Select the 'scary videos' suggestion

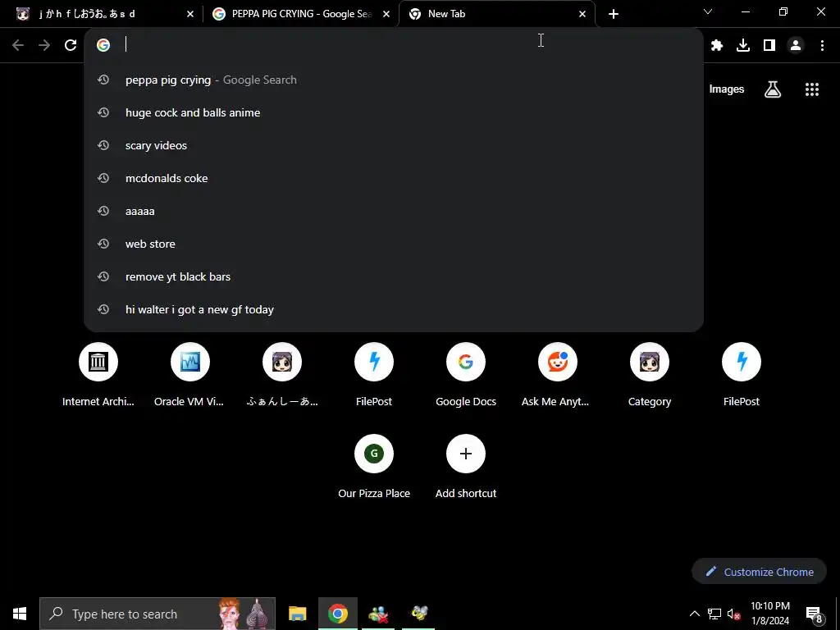(394, 145)
